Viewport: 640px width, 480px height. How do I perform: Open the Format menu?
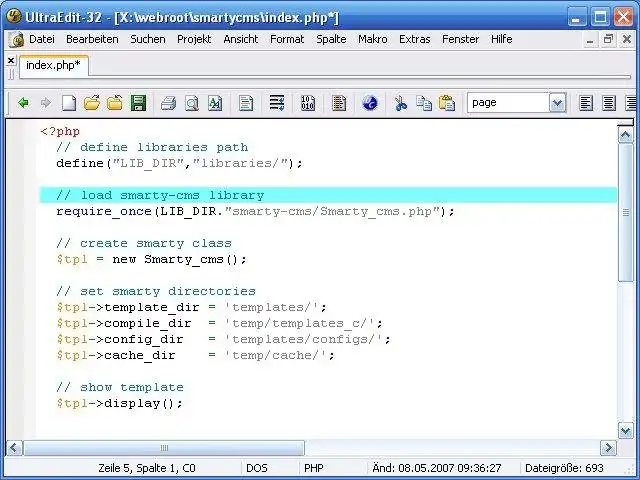pos(287,39)
